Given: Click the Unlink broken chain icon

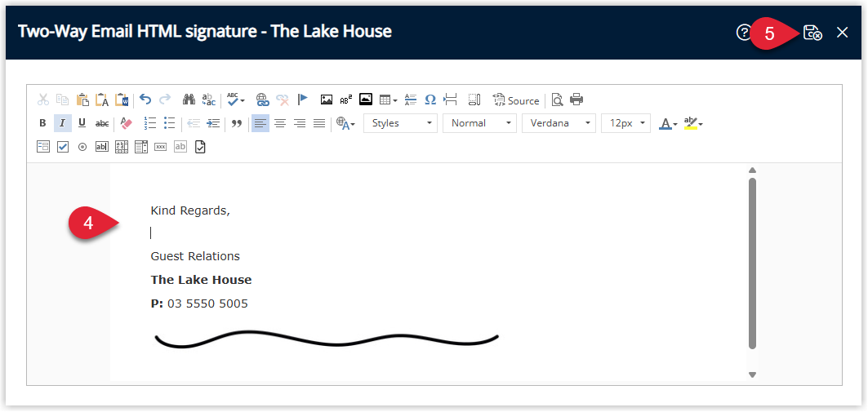Looking at the screenshot, I should 283,100.
